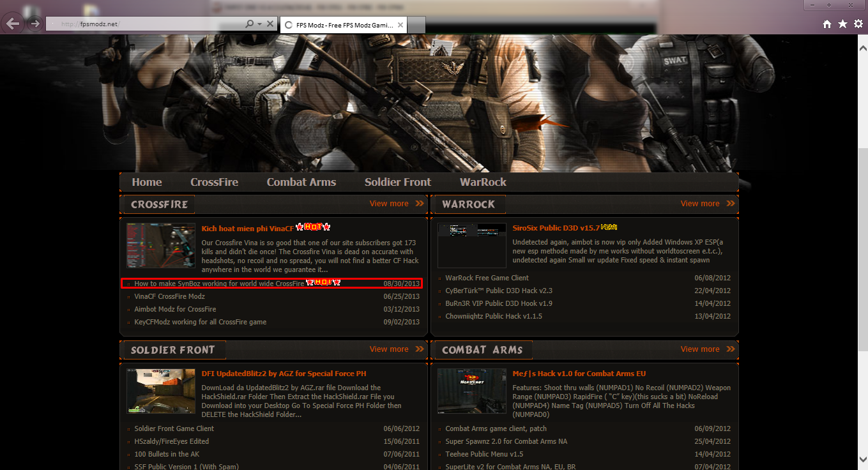This screenshot has height=470, width=868.
Task: Click the date 06/08/2012 beside WarRock client
Action: pos(712,278)
